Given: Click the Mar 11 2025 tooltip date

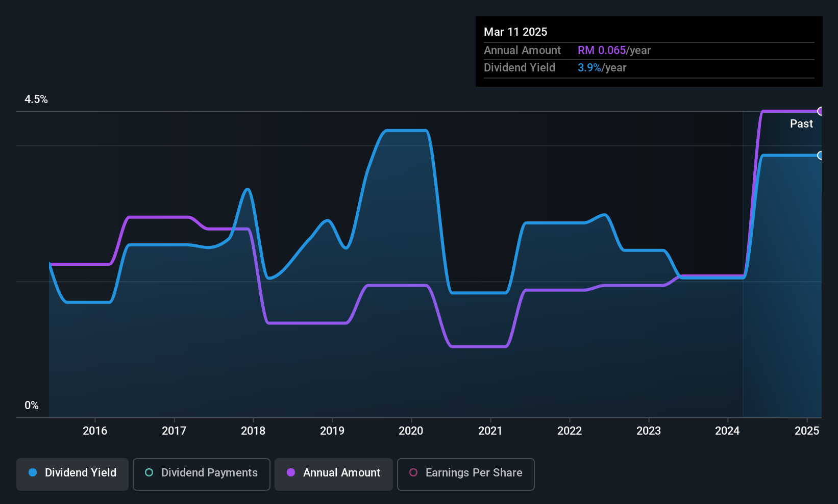Looking at the screenshot, I should pyautogui.click(x=515, y=32).
